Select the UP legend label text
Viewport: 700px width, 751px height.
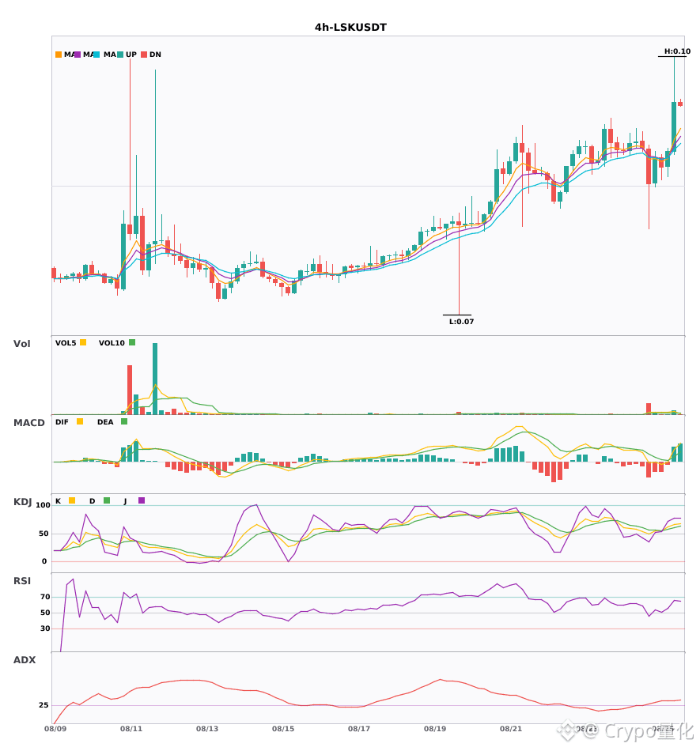click(x=131, y=55)
